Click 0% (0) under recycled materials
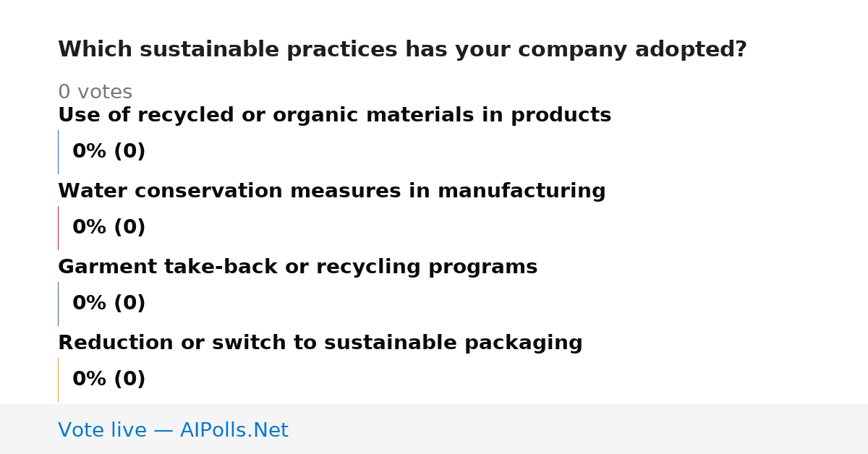This screenshot has width=868, height=454. point(109,152)
